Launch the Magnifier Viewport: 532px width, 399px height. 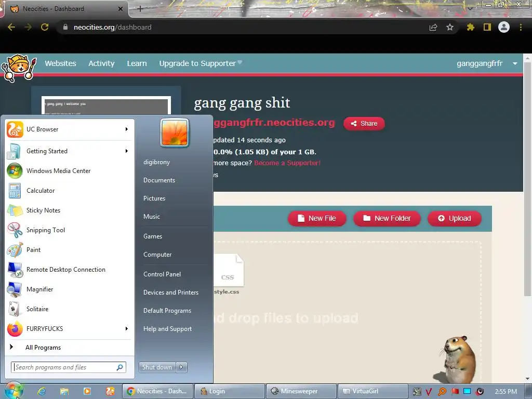coord(69,289)
